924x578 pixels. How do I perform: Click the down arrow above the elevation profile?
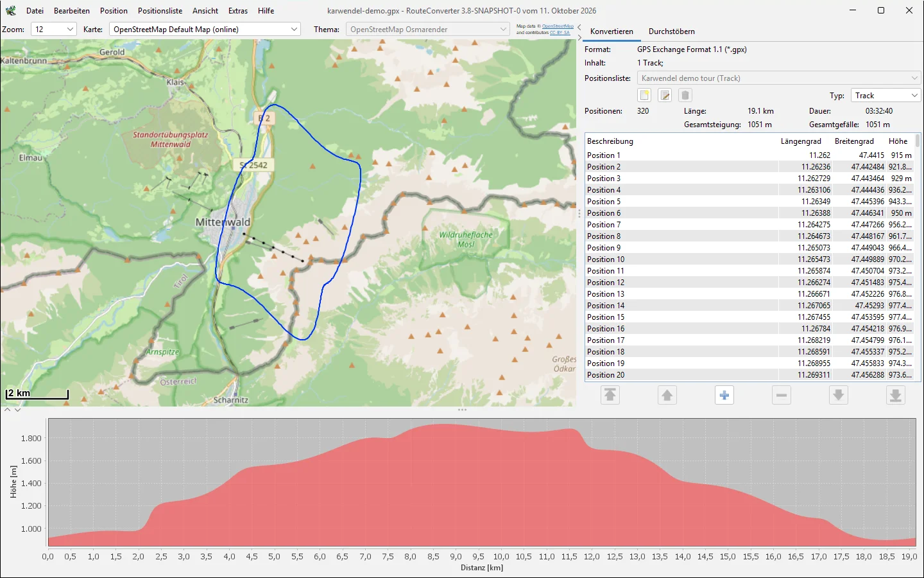pyautogui.click(x=17, y=410)
